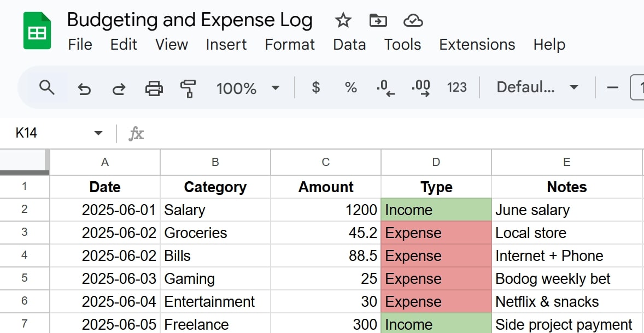Select the 2025-06-01 date cell
This screenshot has width=644, height=333.
click(x=105, y=210)
